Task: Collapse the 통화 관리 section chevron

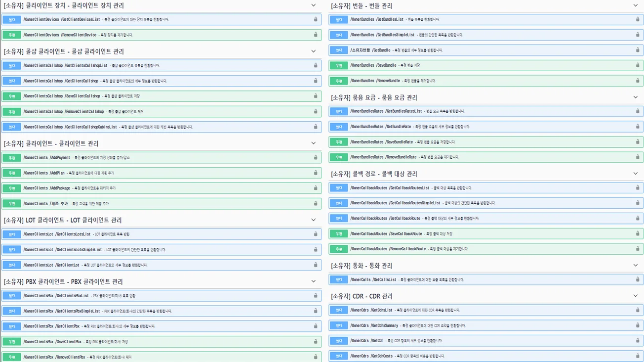Action: [636, 266]
